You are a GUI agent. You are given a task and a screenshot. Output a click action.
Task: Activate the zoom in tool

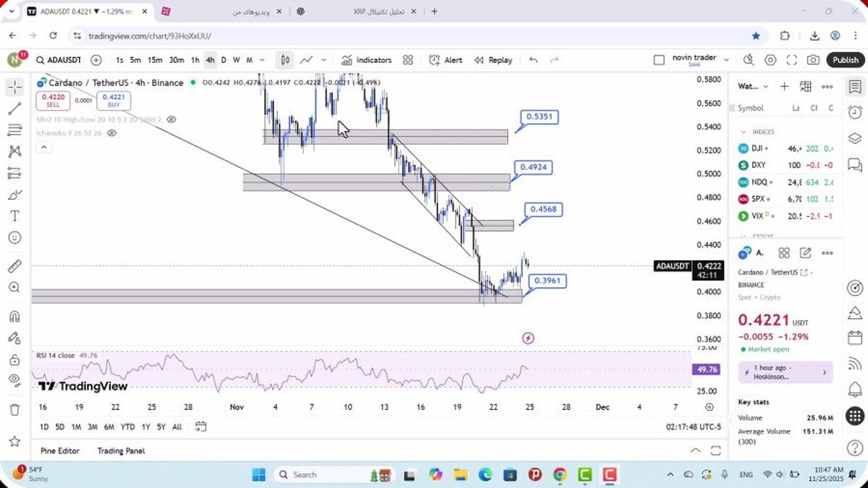coord(14,287)
